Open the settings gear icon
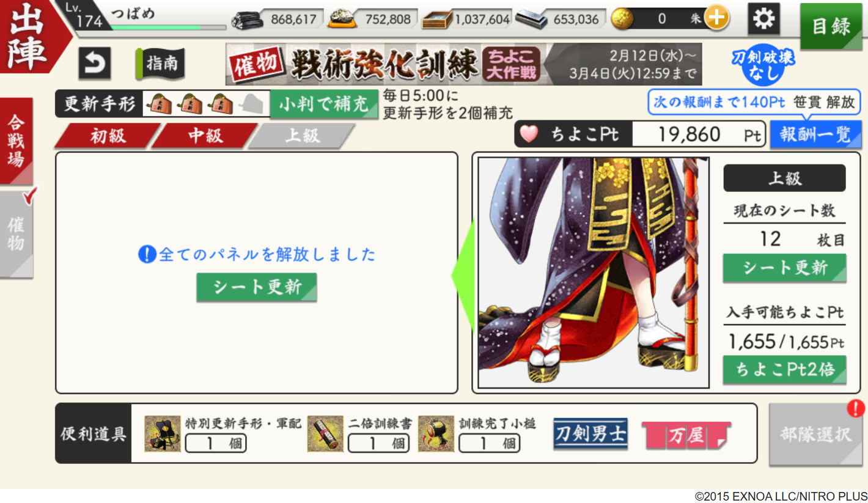The image size is (868, 503). pyautogui.click(x=763, y=19)
